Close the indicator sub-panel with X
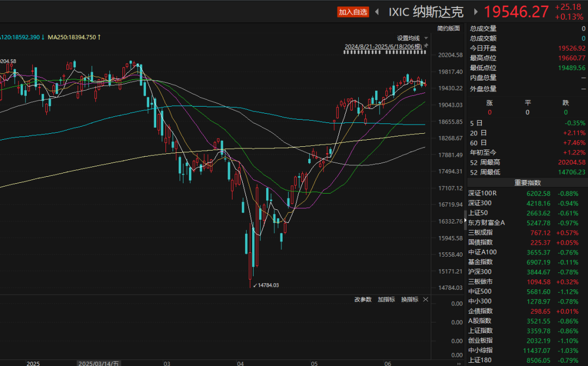This screenshot has height=366, width=588. pos(426,300)
